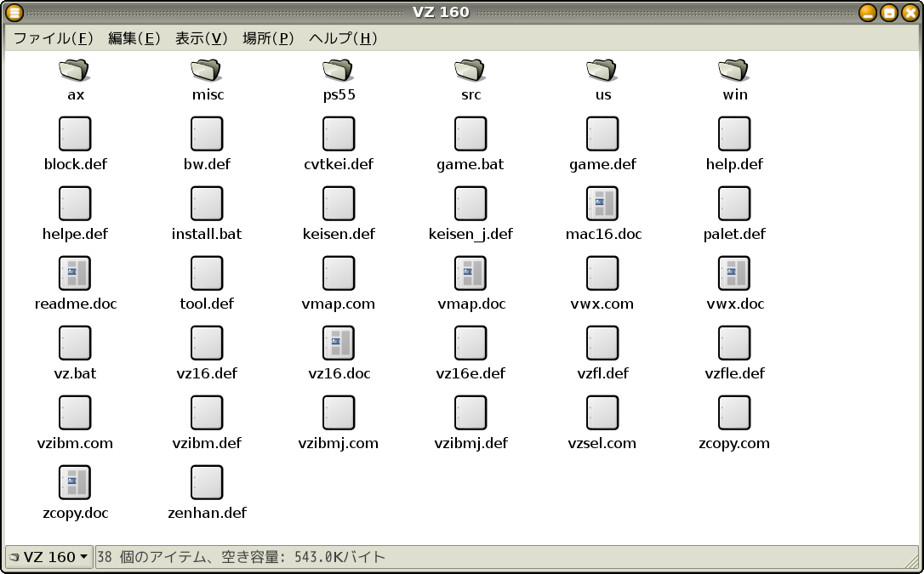Select the zcopy.com file icon

(735, 412)
